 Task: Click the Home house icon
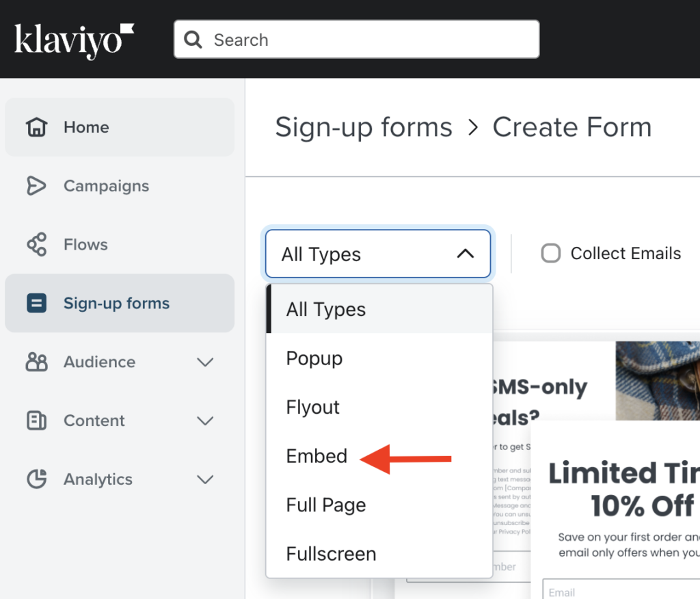(x=36, y=127)
